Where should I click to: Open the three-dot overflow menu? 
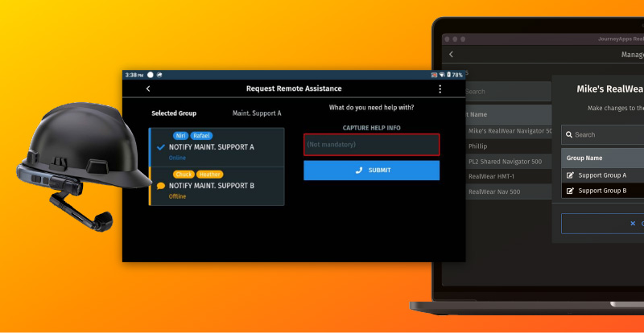click(440, 88)
